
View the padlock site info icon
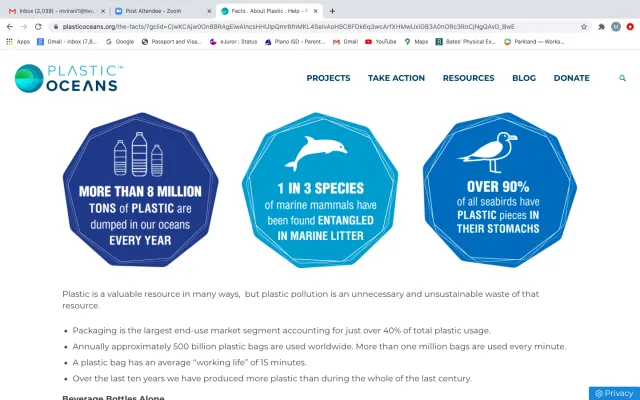(x=56, y=27)
